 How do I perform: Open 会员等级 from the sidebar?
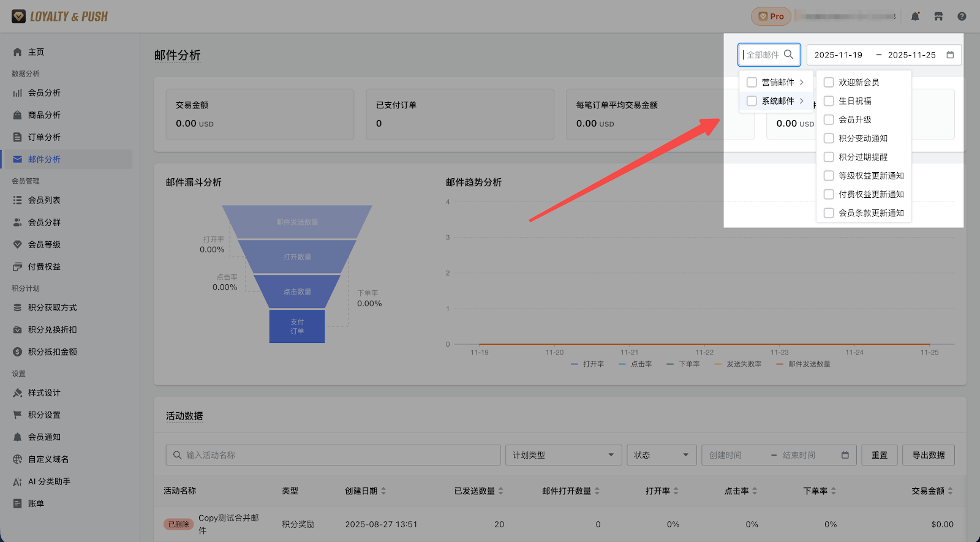click(x=44, y=244)
